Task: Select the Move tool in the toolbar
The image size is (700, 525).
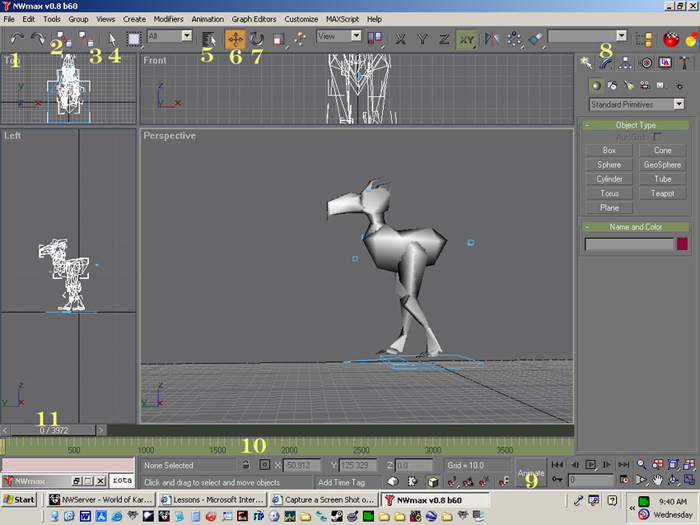Action: pyautogui.click(x=236, y=39)
